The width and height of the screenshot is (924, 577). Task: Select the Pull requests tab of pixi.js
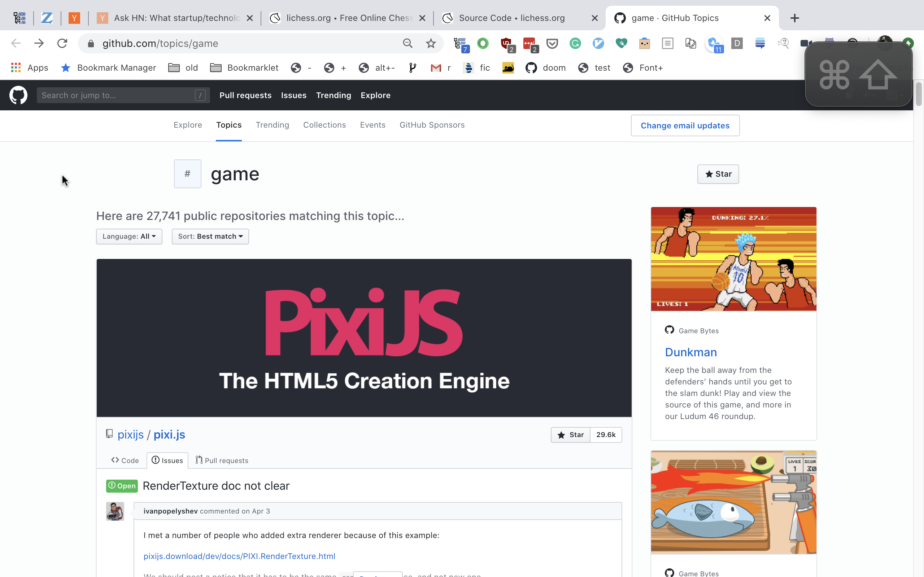point(222,461)
